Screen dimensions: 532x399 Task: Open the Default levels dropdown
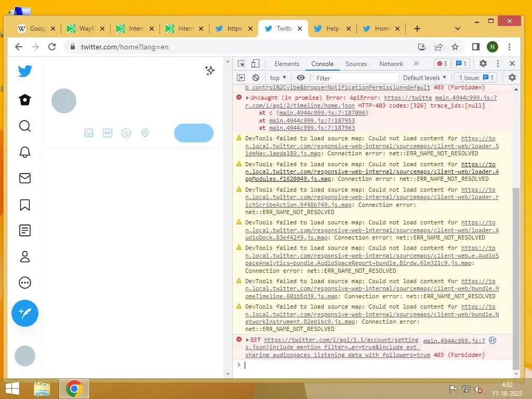tap(424, 78)
